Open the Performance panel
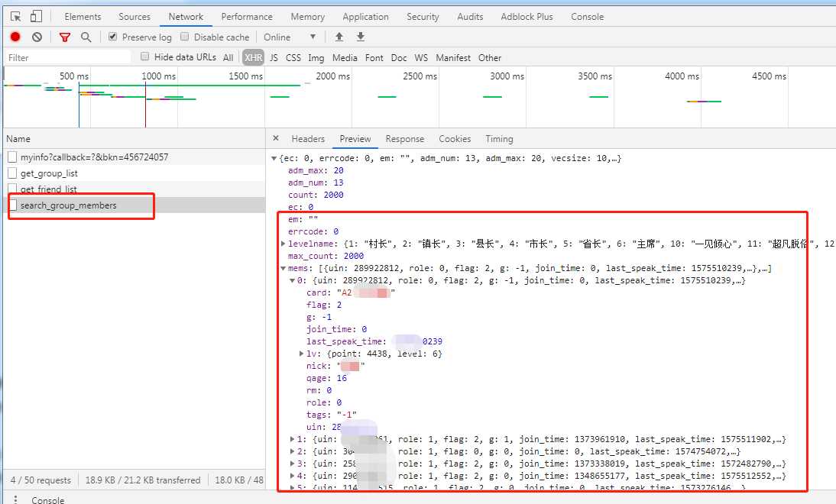 point(247,17)
